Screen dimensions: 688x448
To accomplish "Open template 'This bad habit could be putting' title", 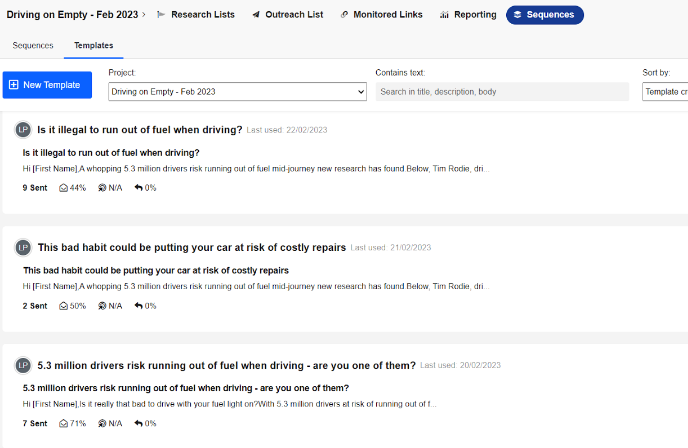I will coord(192,247).
